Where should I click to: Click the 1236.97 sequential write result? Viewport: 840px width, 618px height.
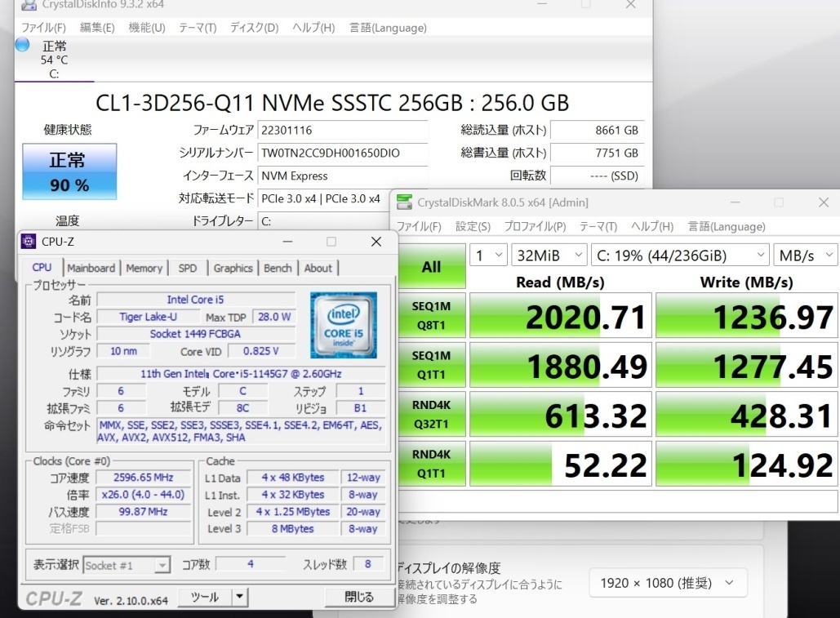[747, 315]
